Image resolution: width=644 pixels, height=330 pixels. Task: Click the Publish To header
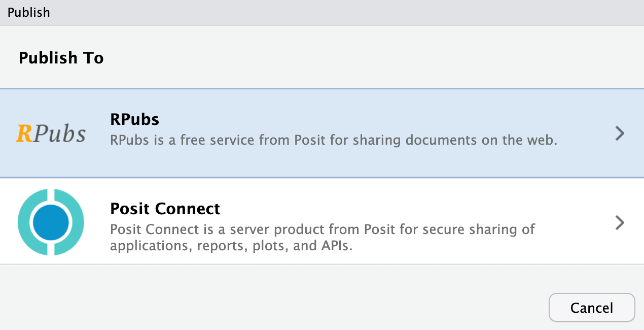(x=61, y=57)
